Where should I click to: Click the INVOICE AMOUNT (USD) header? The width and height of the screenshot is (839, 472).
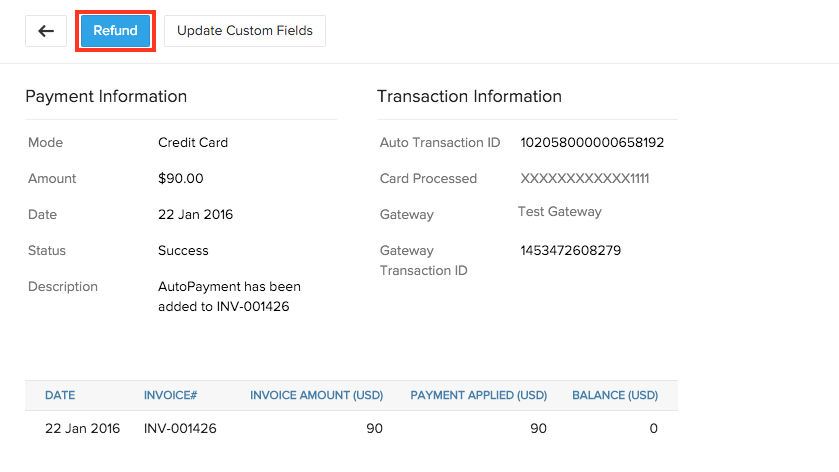click(316, 396)
